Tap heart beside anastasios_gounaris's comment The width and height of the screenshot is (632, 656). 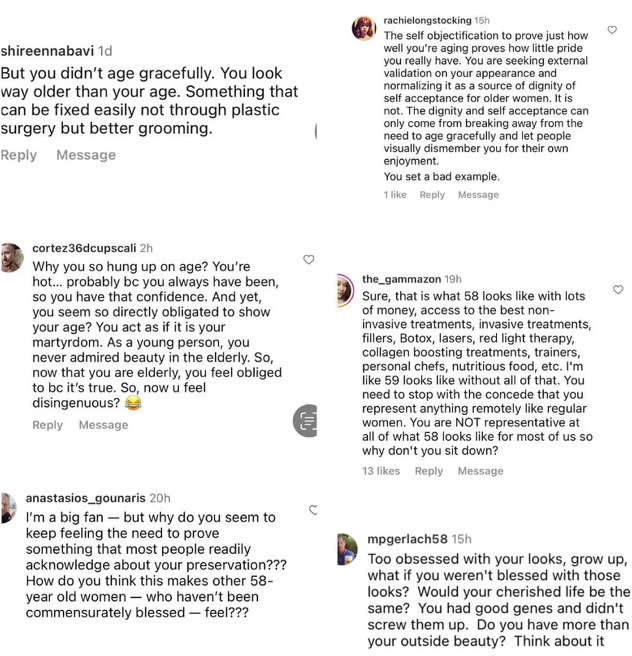point(313,510)
